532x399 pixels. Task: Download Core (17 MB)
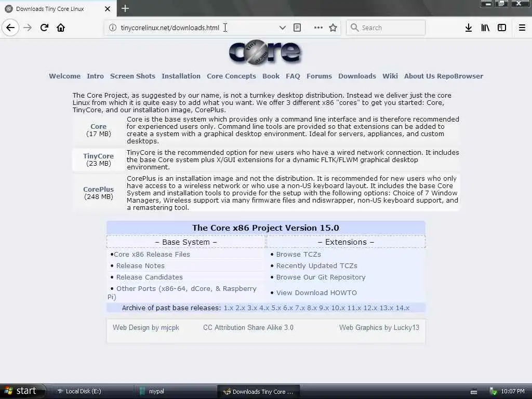98,127
